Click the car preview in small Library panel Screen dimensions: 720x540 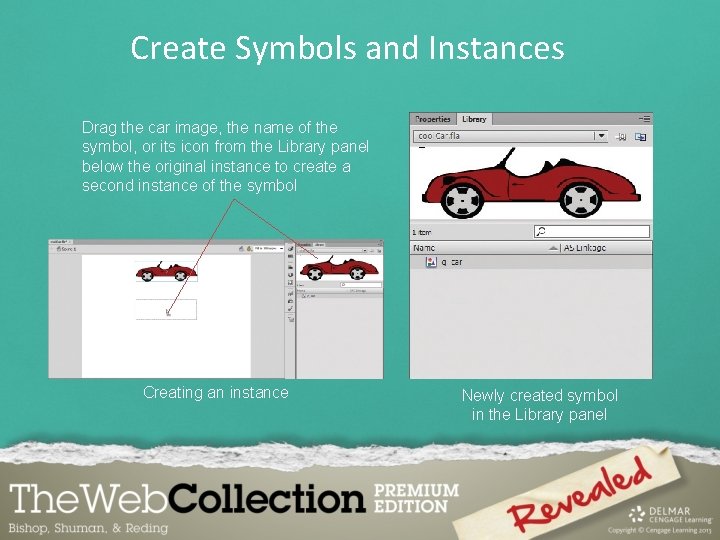[x=339, y=269]
